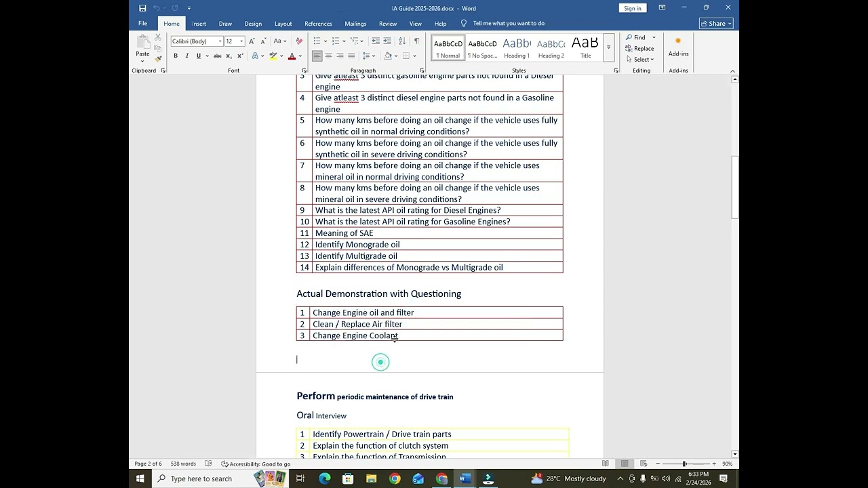The height and width of the screenshot is (488, 868).
Task: Switch to Read Mode view
Action: point(606,464)
